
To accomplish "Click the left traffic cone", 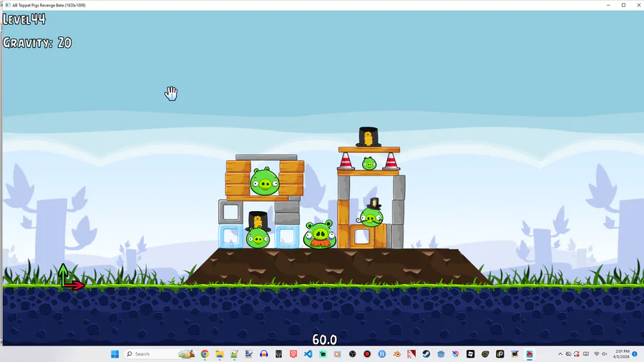I will pos(346,161).
